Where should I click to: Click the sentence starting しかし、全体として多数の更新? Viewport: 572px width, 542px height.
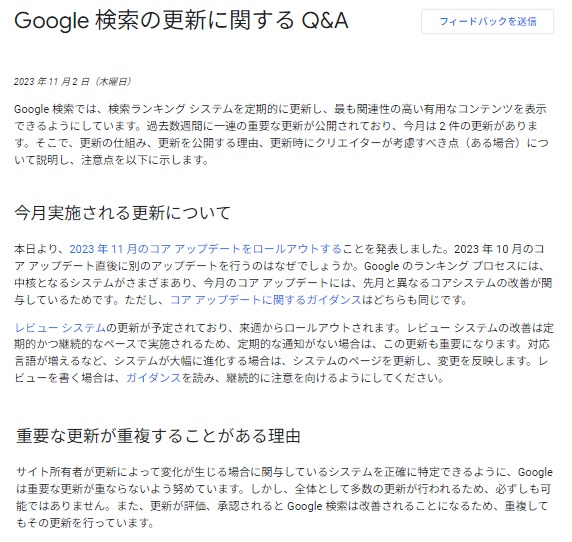click(x=401, y=489)
